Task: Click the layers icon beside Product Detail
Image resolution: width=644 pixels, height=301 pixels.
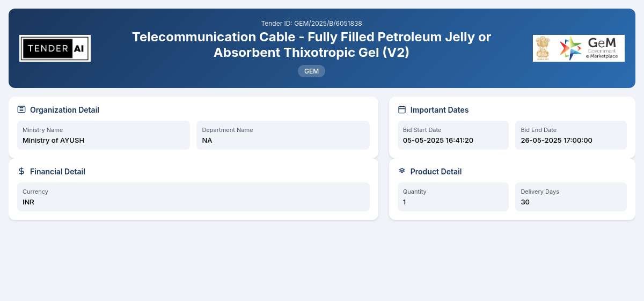Action: pyautogui.click(x=402, y=171)
